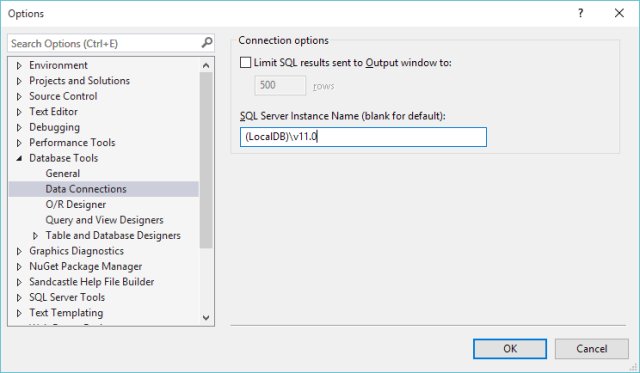The image size is (640, 373).
Task: Open the help question mark icon
Action: [x=580, y=13]
